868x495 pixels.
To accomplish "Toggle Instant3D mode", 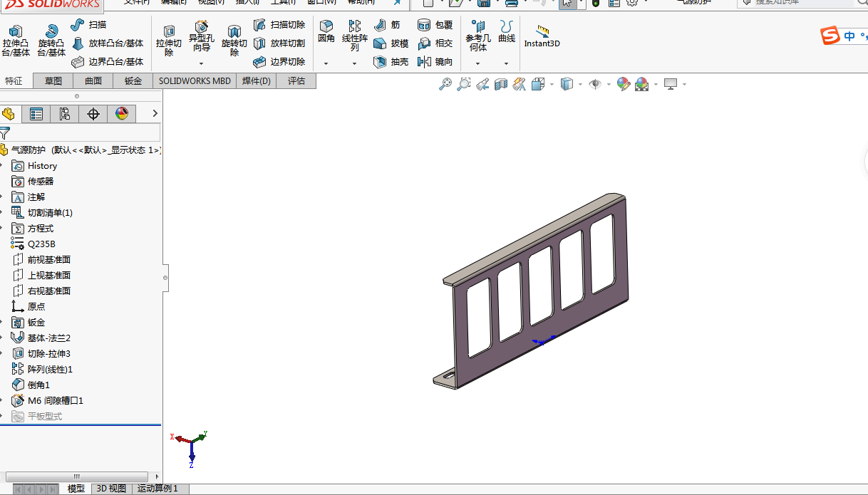I will 542,36.
